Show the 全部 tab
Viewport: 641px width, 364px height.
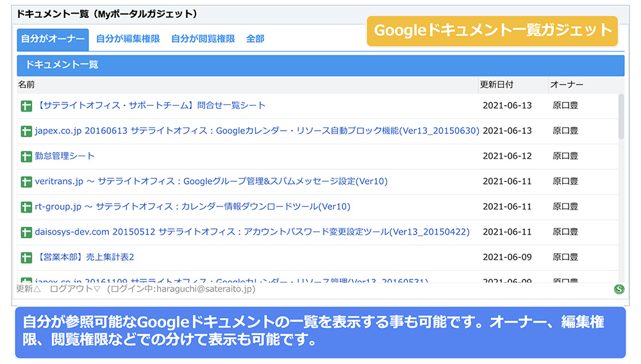pyautogui.click(x=255, y=39)
